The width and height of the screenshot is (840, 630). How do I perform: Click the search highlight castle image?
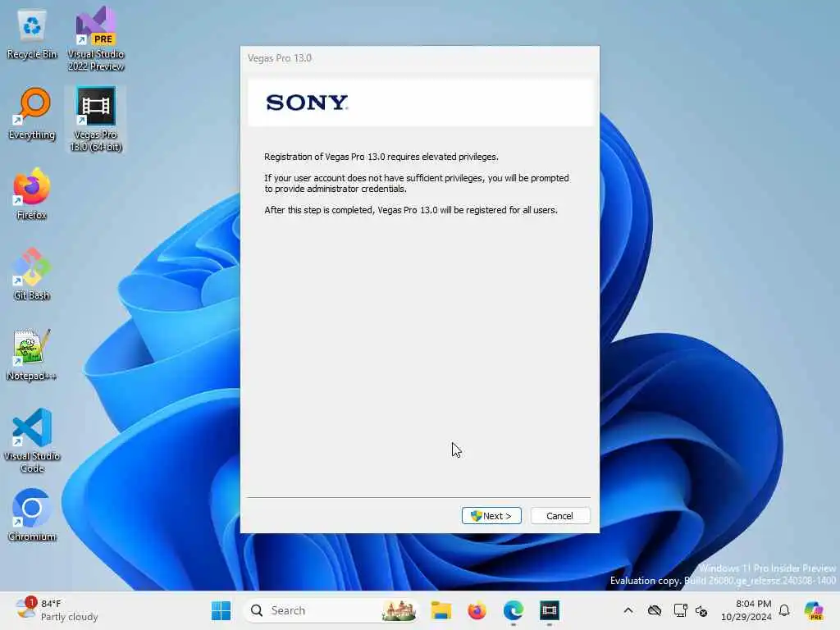pos(399,610)
